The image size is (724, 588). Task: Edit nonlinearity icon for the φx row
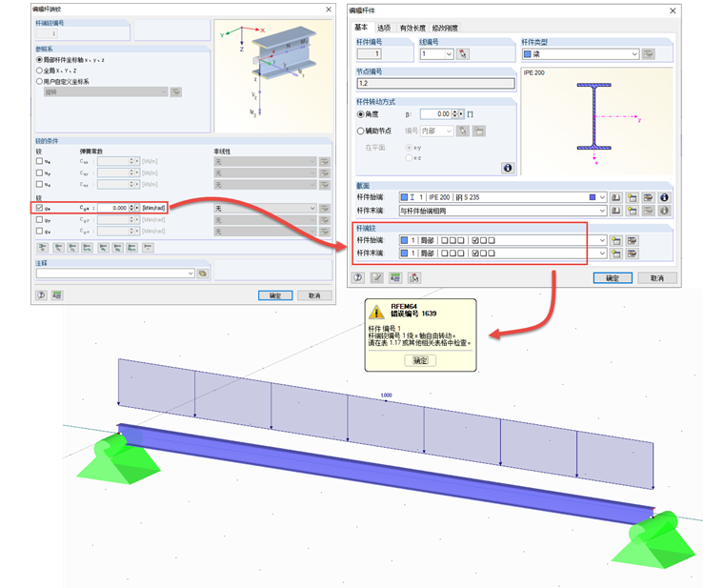(325, 209)
